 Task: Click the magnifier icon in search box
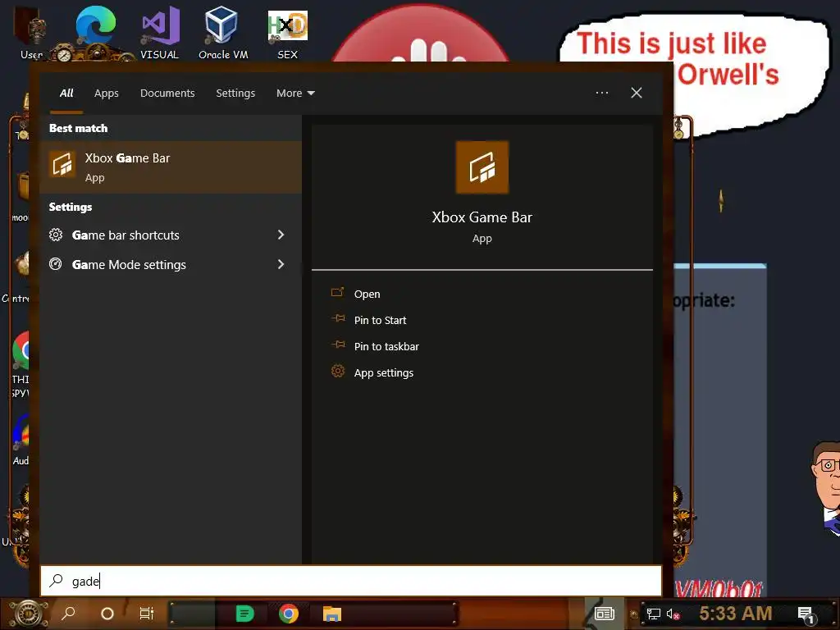pyautogui.click(x=57, y=581)
